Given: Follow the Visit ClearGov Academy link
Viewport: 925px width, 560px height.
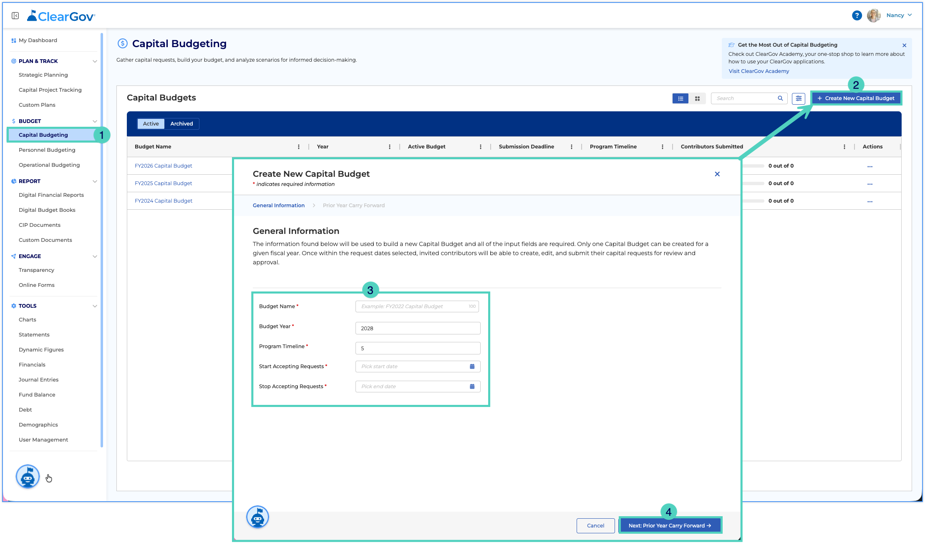Looking at the screenshot, I should 759,71.
